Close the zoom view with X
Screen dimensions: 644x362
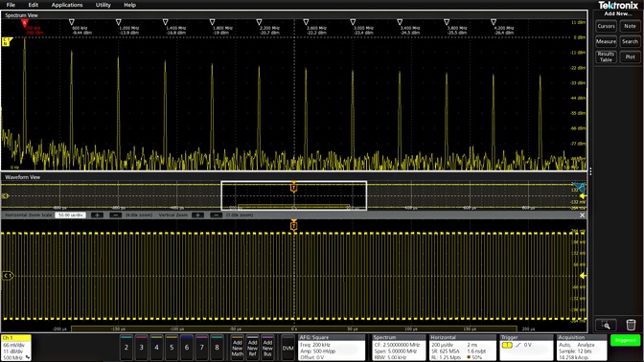[582, 215]
